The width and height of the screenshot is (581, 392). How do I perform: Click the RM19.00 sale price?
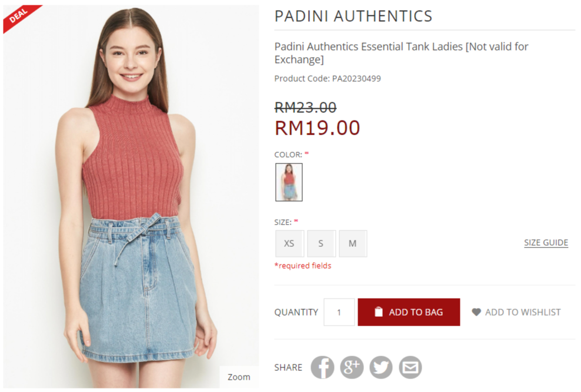(x=317, y=128)
